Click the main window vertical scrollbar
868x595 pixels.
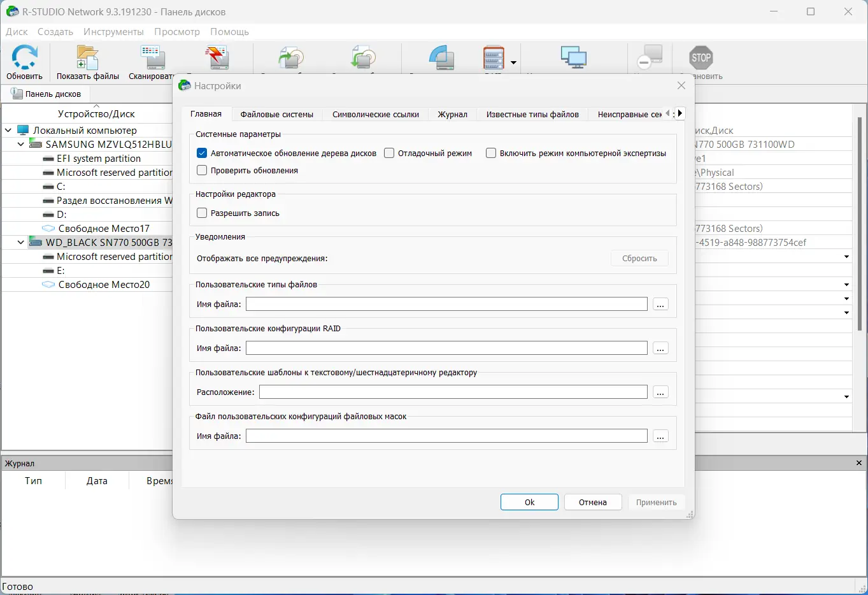tap(860, 223)
